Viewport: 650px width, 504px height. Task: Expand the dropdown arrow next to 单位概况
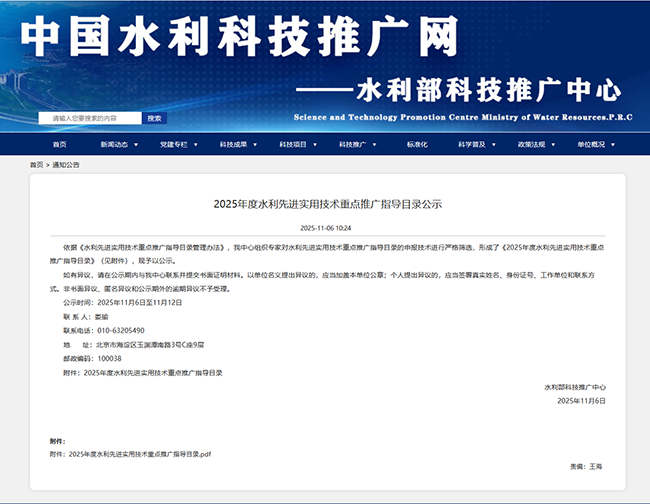(613, 145)
